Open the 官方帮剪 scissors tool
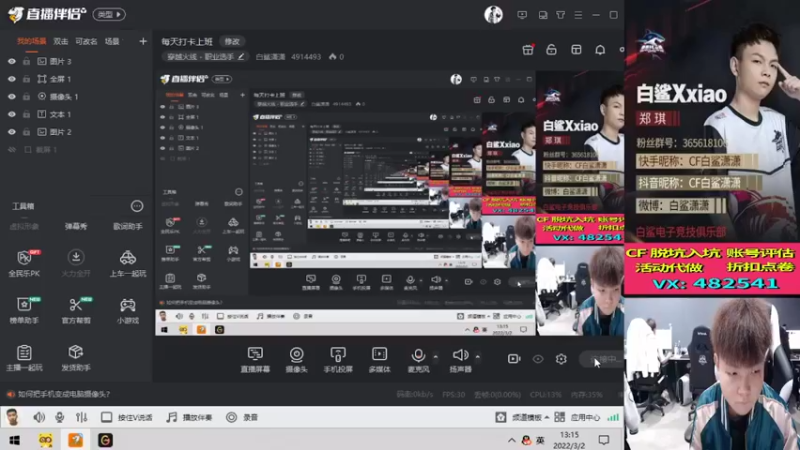The width and height of the screenshot is (800, 450). (76, 310)
